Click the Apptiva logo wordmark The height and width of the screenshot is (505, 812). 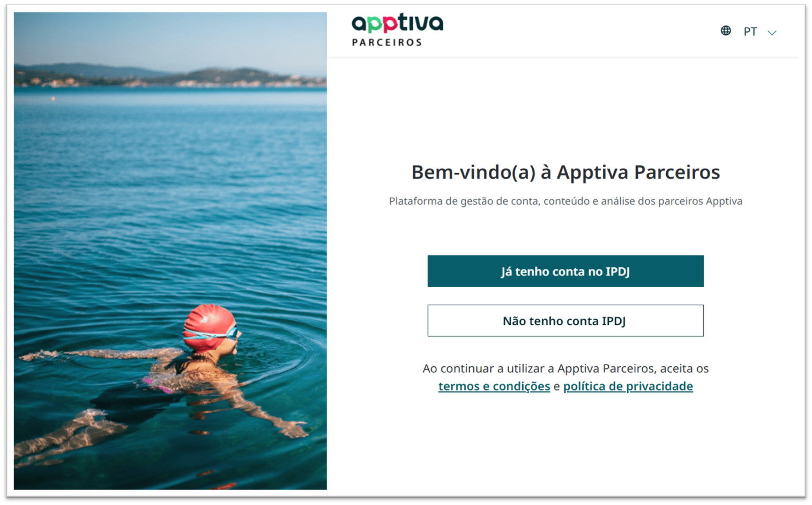coord(397,24)
